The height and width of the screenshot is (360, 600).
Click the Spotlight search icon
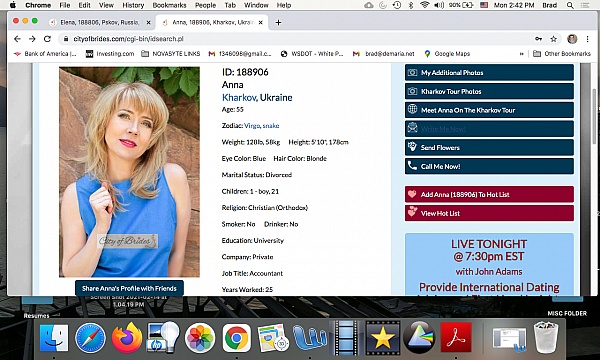pos(570,5)
